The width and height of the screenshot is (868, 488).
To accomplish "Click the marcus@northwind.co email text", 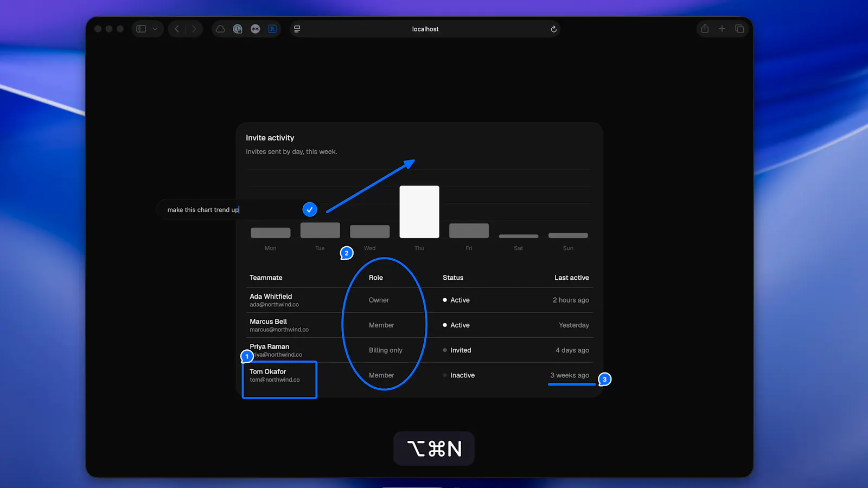I will click(279, 330).
